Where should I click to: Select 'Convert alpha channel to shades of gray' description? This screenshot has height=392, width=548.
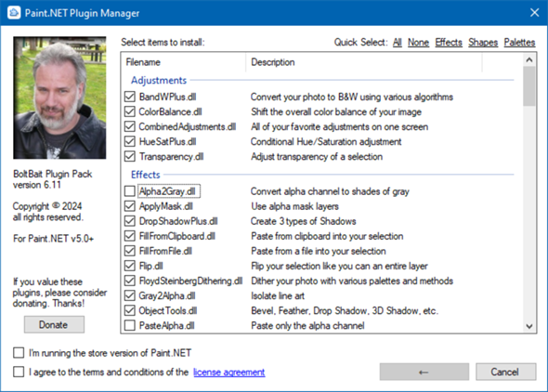click(330, 191)
